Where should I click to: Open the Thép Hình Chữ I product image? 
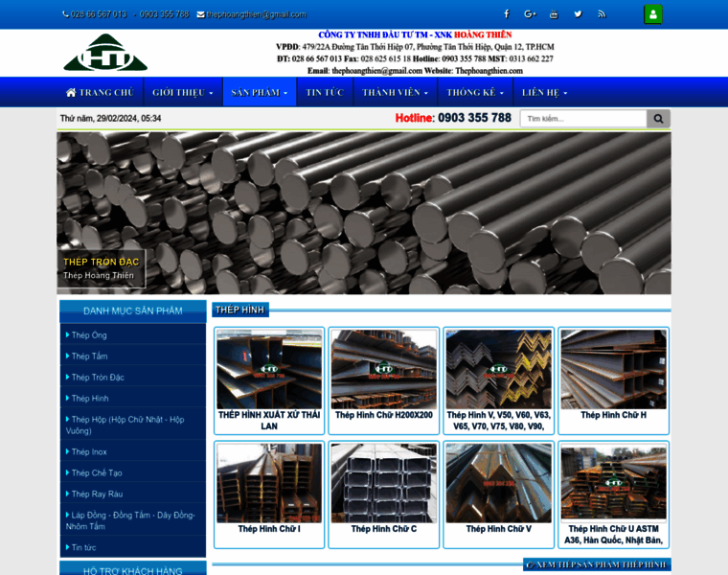coord(269,483)
